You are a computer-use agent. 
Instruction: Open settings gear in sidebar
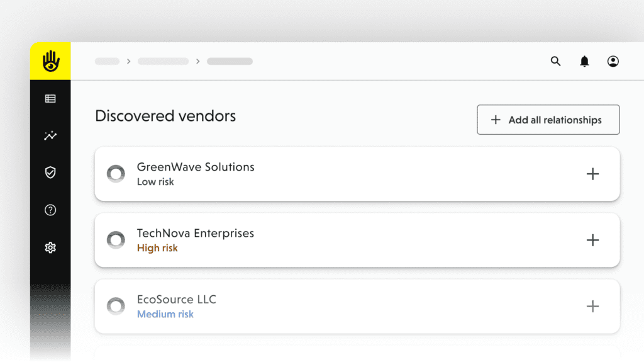50,248
